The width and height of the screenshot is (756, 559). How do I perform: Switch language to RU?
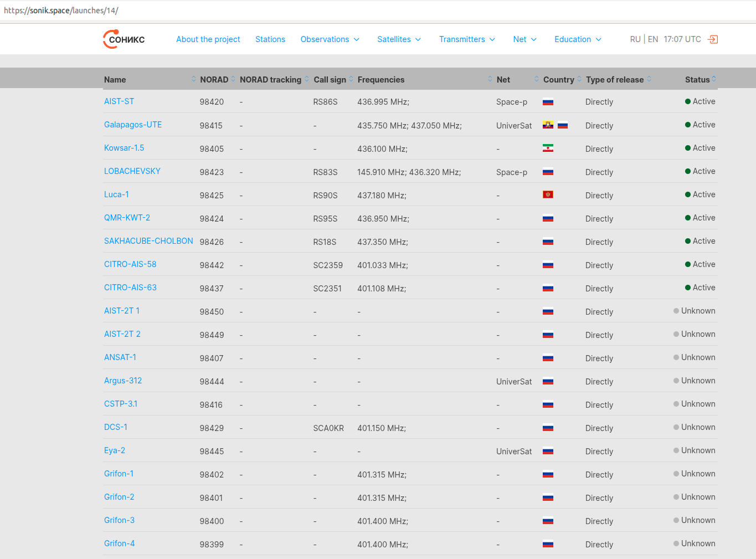[x=635, y=39]
